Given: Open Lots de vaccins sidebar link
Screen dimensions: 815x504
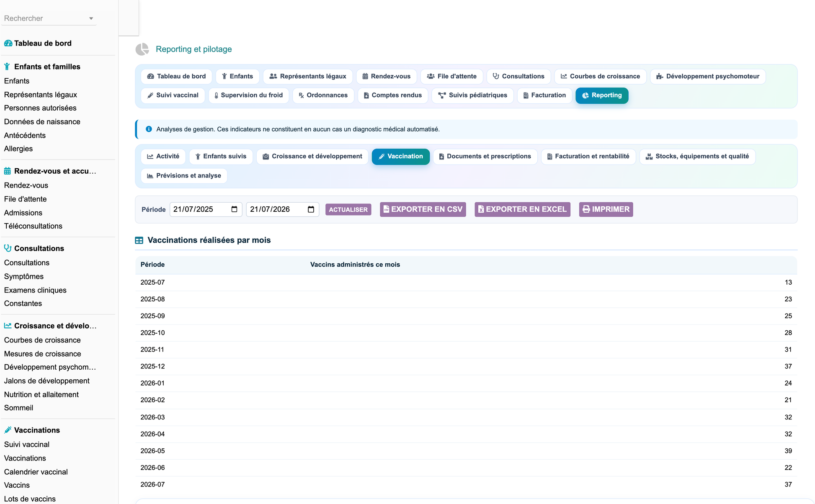Looking at the screenshot, I should [30, 499].
